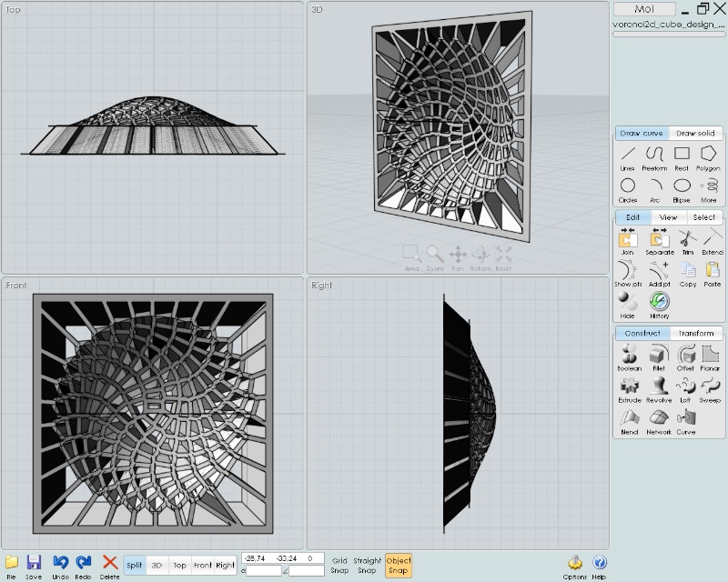Switch to the Draw solid tab

point(696,134)
